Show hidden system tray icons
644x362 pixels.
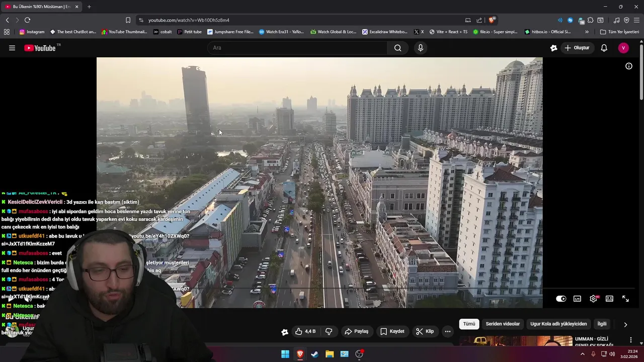(583, 354)
